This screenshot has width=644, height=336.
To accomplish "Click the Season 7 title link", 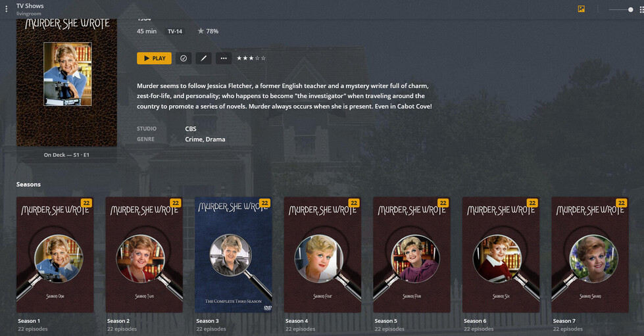I will (x=564, y=321).
